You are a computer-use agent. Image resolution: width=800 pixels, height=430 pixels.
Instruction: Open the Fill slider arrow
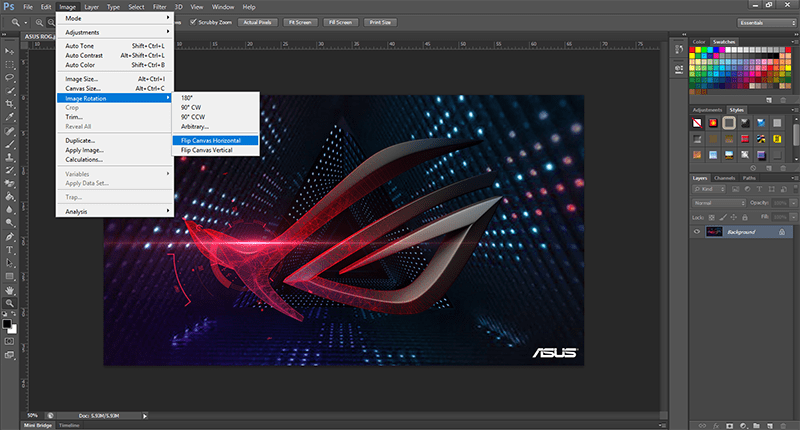(x=793, y=217)
